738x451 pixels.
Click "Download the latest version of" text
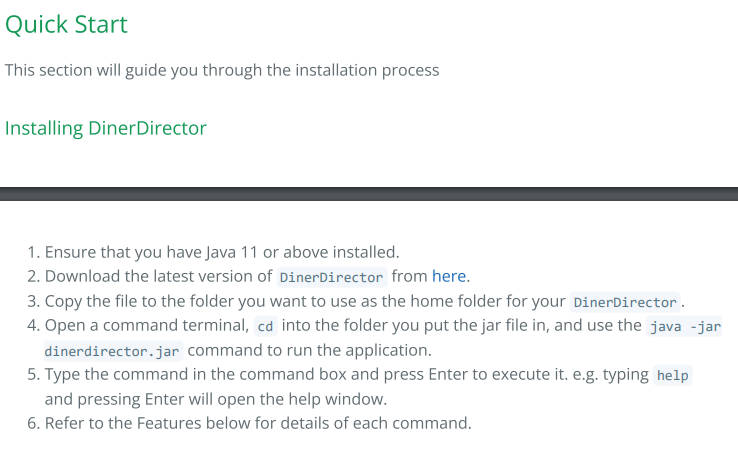[x=158, y=276]
